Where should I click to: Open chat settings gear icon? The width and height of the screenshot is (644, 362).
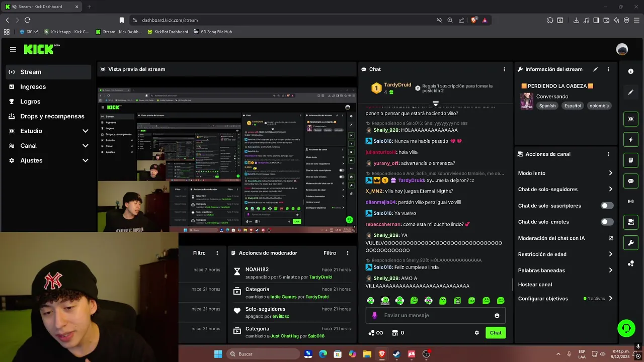point(477,333)
